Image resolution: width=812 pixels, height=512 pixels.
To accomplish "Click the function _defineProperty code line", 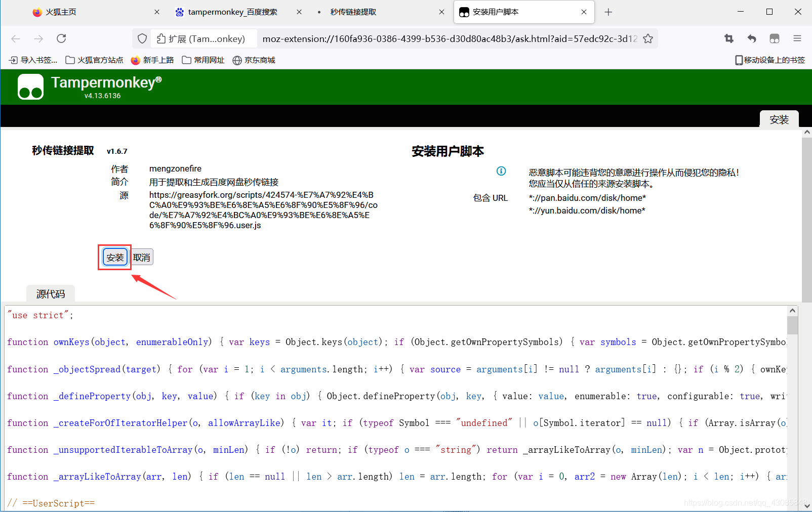I will pos(396,396).
